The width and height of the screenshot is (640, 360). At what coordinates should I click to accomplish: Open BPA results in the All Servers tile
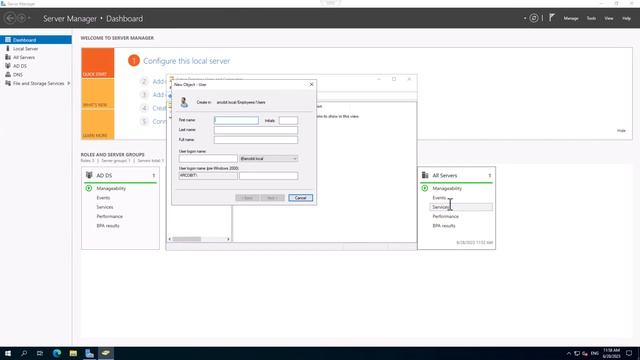pyautogui.click(x=444, y=226)
